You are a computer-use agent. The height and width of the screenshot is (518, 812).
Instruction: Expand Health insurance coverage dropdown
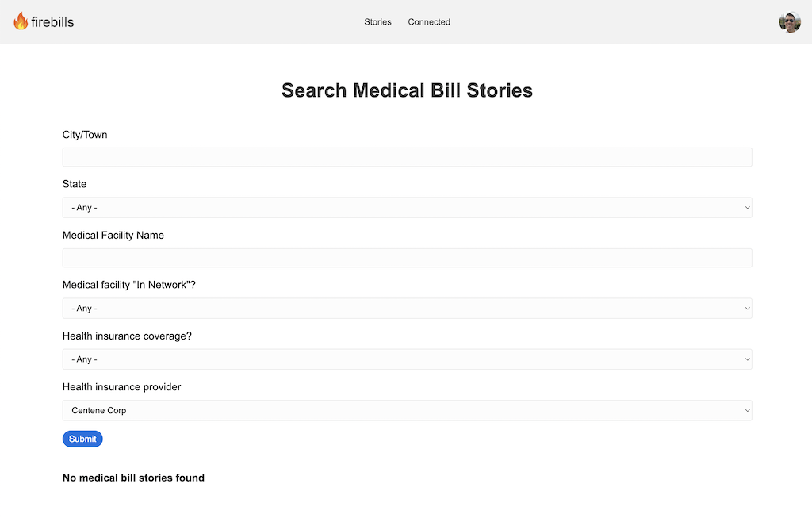tap(407, 359)
